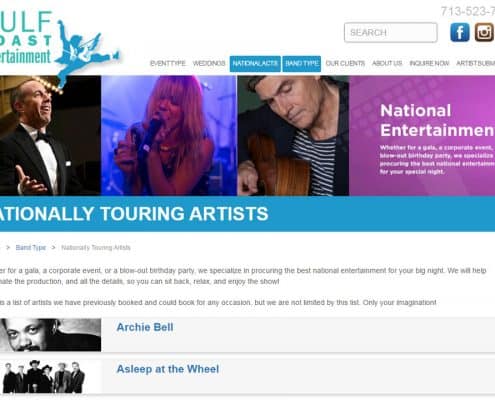Open the Our Clients menu item
495x400 pixels.
(345, 63)
